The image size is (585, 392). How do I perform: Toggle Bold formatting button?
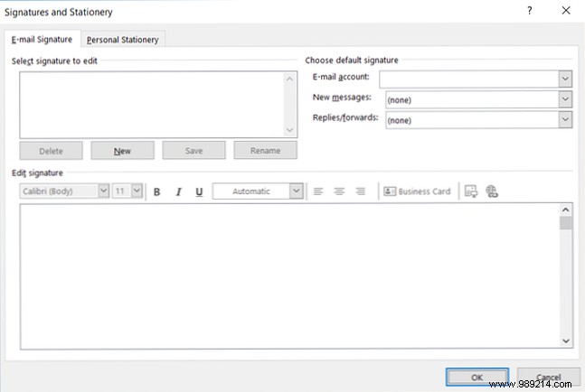(x=156, y=191)
